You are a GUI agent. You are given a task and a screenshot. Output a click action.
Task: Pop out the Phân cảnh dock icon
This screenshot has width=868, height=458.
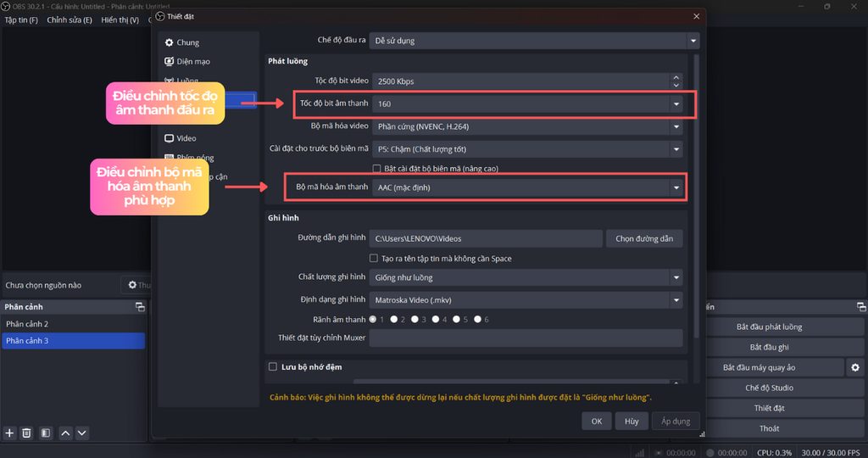point(140,307)
